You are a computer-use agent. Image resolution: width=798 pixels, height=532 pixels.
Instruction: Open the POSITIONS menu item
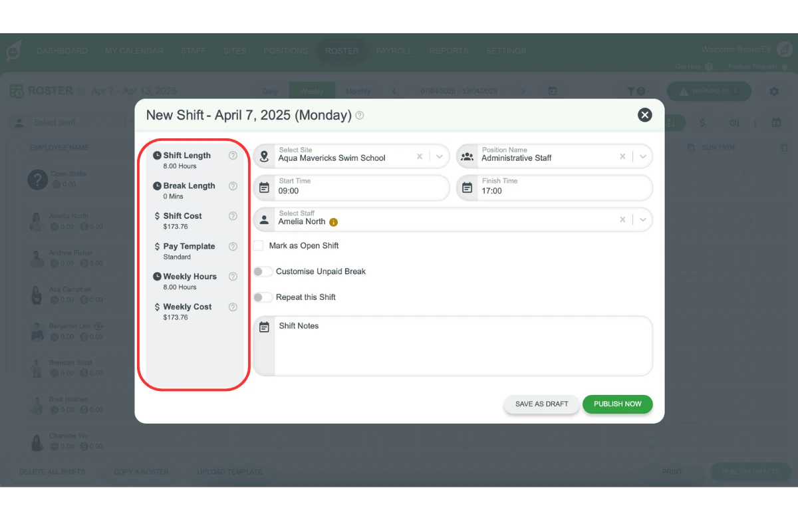click(x=285, y=51)
